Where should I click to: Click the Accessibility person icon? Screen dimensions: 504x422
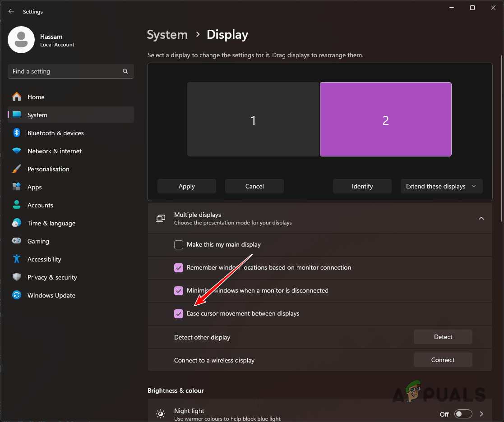point(17,259)
